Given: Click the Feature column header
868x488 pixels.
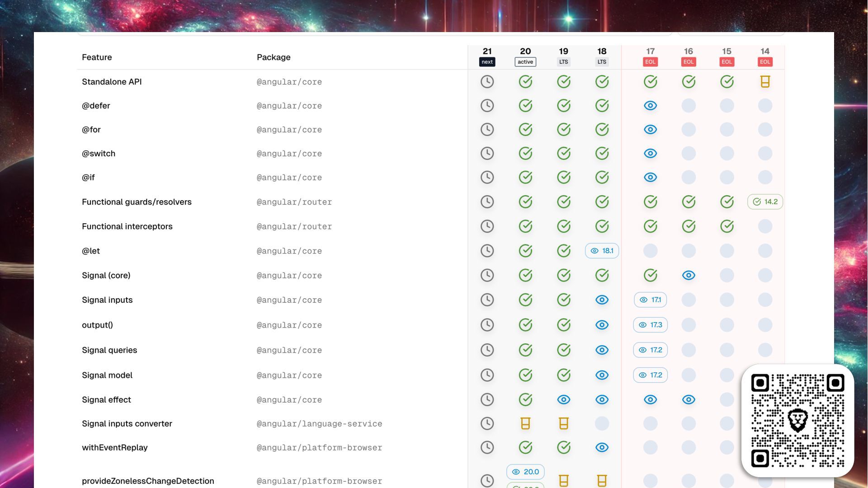Looking at the screenshot, I should pyautogui.click(x=97, y=57).
